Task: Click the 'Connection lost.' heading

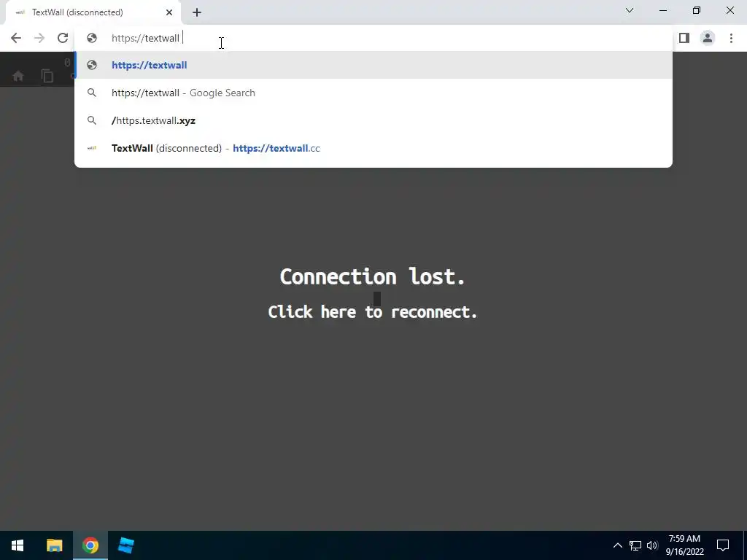Action: point(373,276)
